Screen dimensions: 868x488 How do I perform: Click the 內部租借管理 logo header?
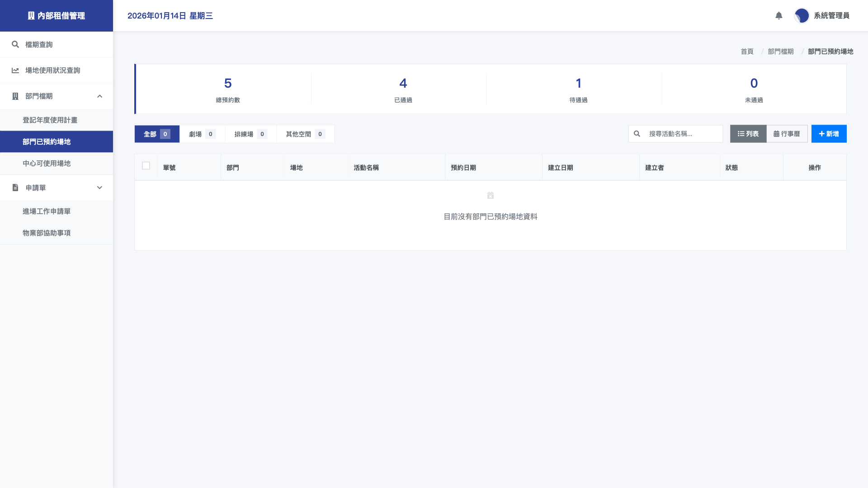[x=57, y=16]
